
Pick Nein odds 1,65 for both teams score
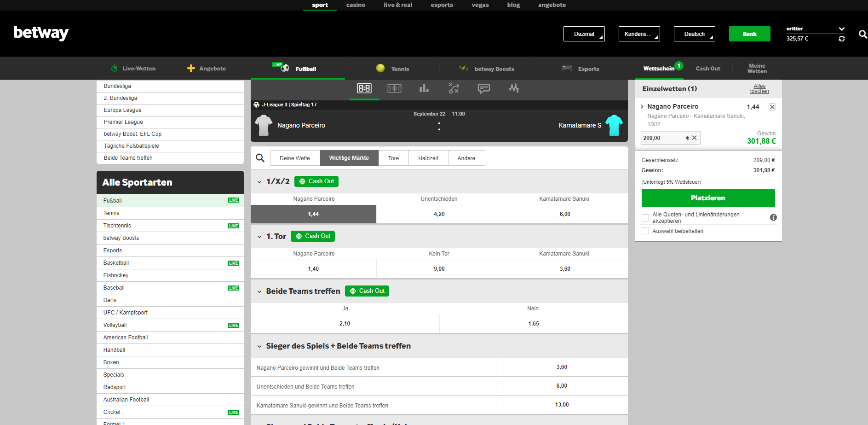pyautogui.click(x=534, y=324)
